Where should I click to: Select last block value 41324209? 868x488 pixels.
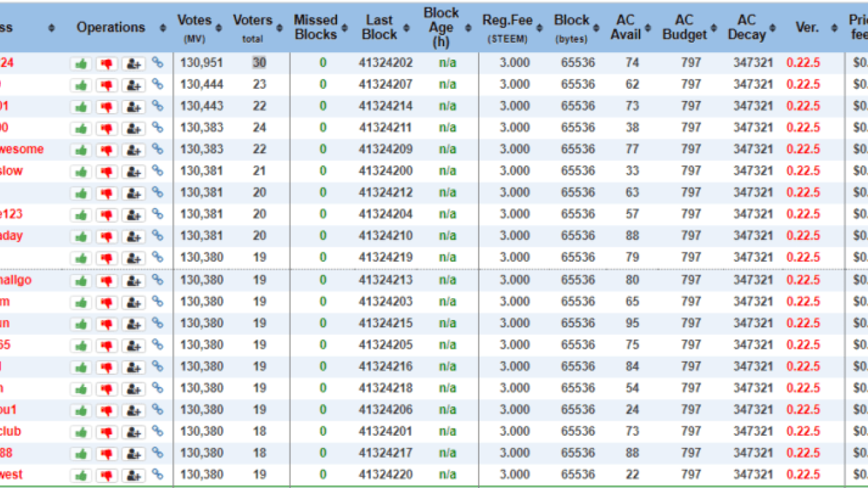tap(386, 149)
